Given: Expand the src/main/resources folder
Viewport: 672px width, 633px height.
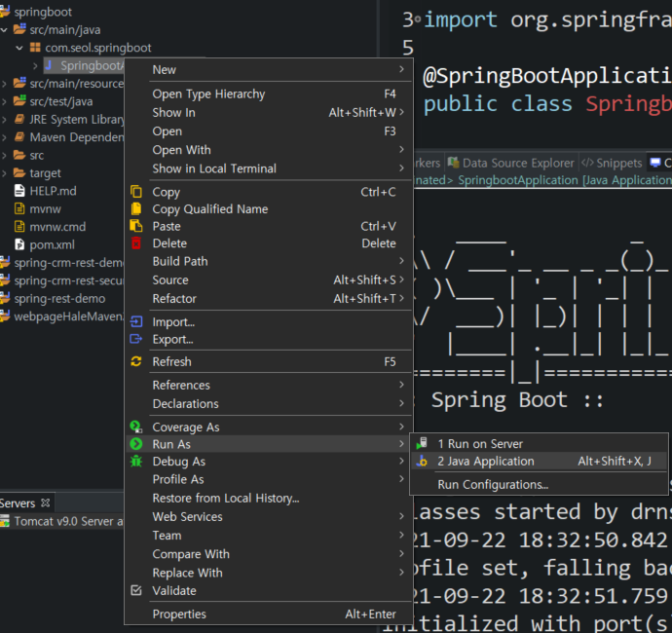Looking at the screenshot, I should (4, 84).
